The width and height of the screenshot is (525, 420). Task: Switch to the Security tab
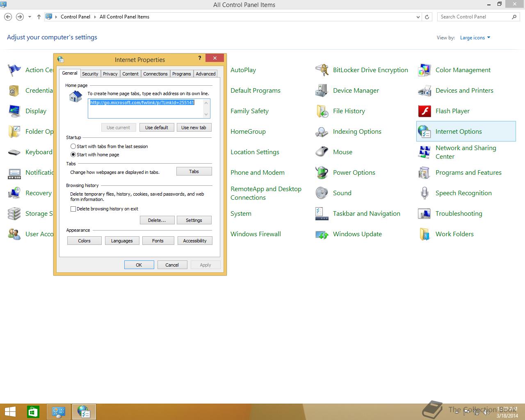(x=90, y=74)
